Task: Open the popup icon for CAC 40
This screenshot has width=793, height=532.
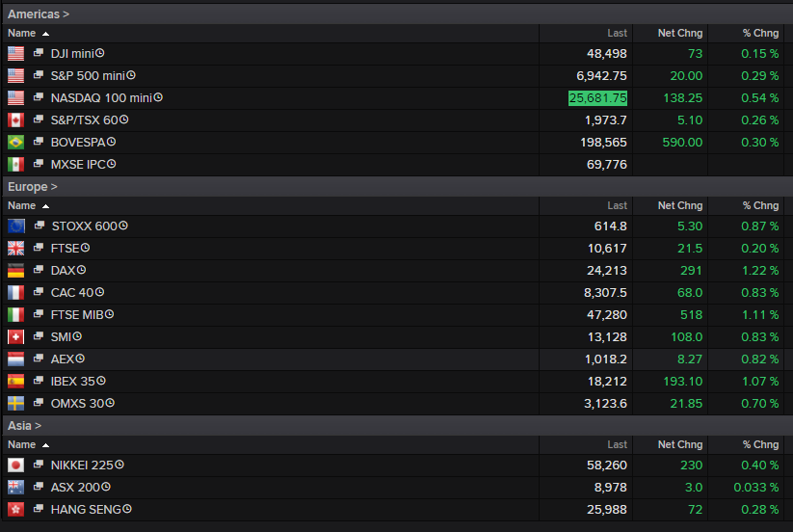Action: point(39,292)
